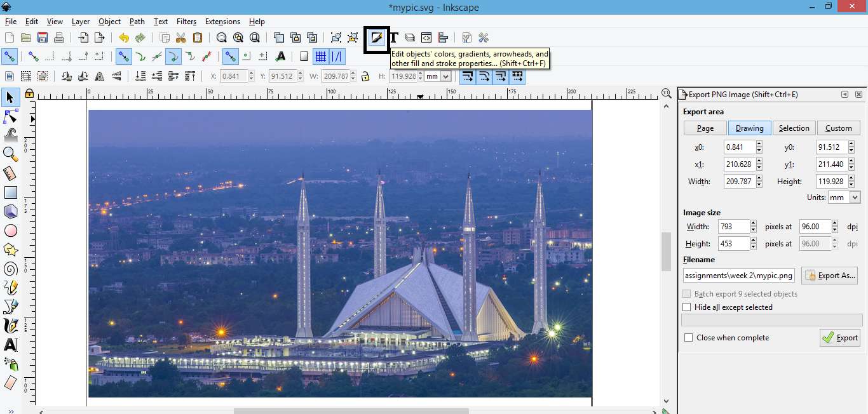Expand toolbox overflow chevron at bottom
868x414 pixels.
[x=11, y=411]
